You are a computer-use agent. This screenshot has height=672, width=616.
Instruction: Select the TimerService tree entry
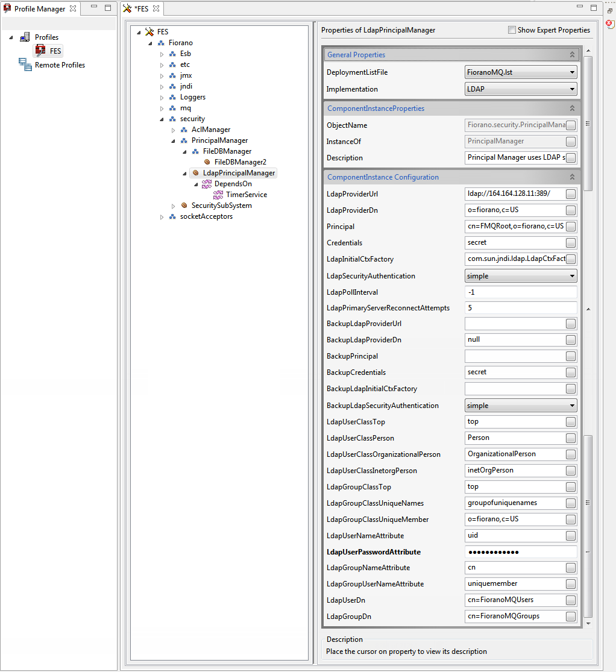click(x=247, y=195)
